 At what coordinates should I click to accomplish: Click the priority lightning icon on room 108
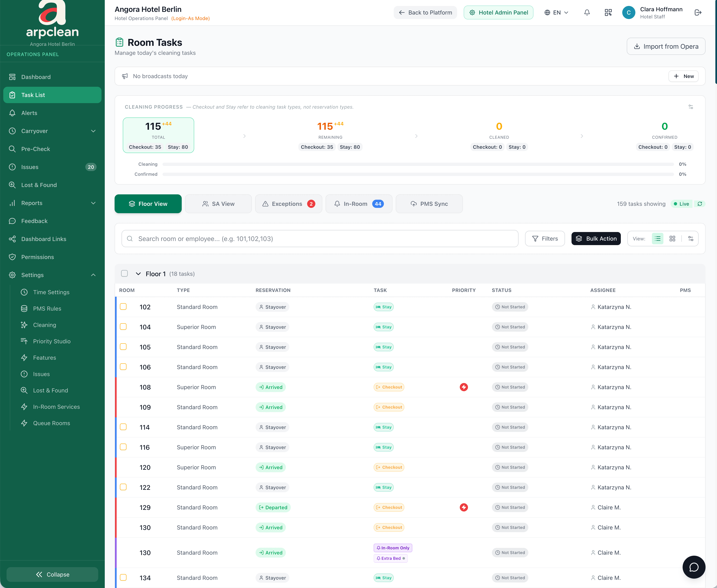pyautogui.click(x=464, y=387)
